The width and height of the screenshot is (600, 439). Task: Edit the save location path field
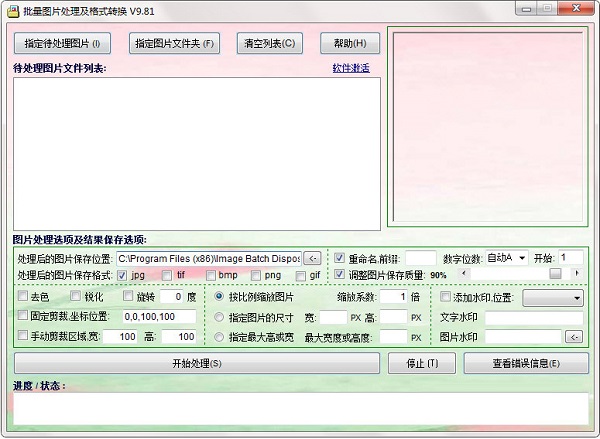(x=209, y=258)
